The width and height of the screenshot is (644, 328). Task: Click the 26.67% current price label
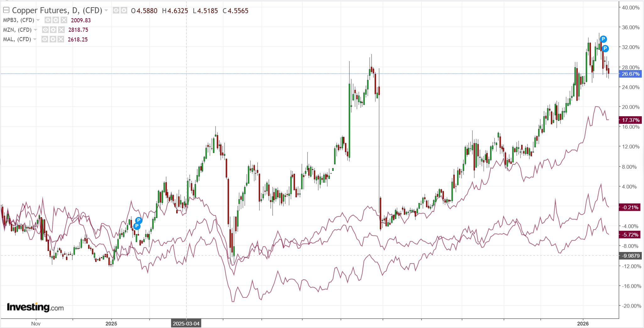[630, 74]
